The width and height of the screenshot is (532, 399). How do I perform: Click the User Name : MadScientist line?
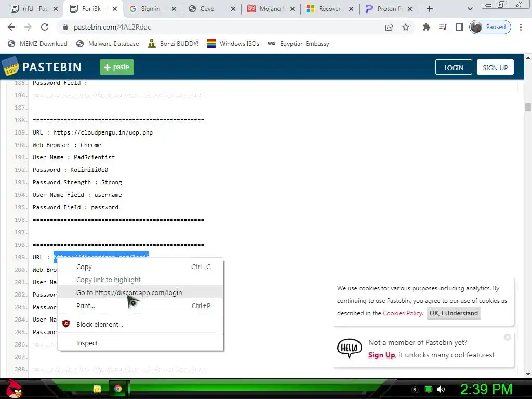[x=74, y=157]
